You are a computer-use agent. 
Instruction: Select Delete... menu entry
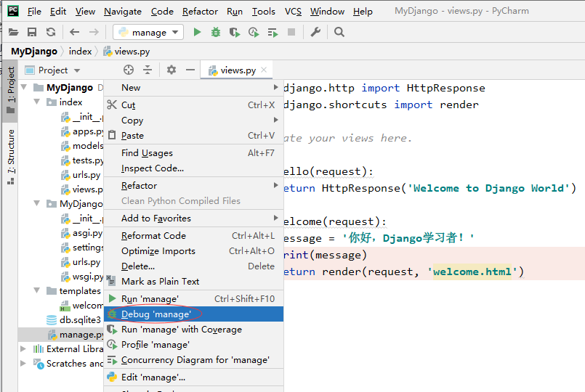tap(193, 266)
